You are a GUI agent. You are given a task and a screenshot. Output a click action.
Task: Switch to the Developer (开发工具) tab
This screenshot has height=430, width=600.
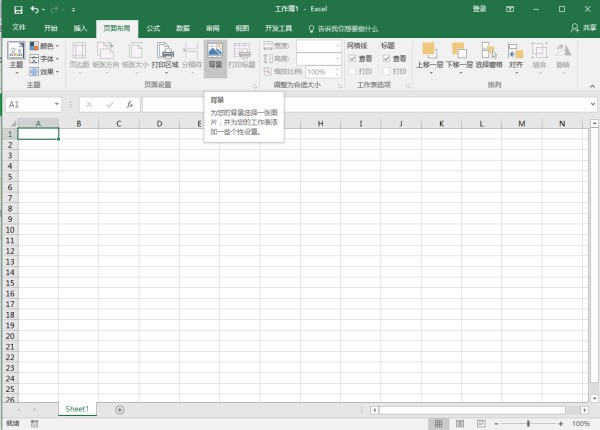tap(278, 28)
